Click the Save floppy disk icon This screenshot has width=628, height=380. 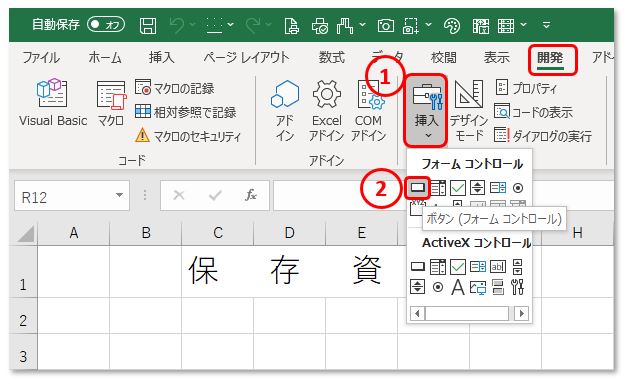[x=148, y=26]
